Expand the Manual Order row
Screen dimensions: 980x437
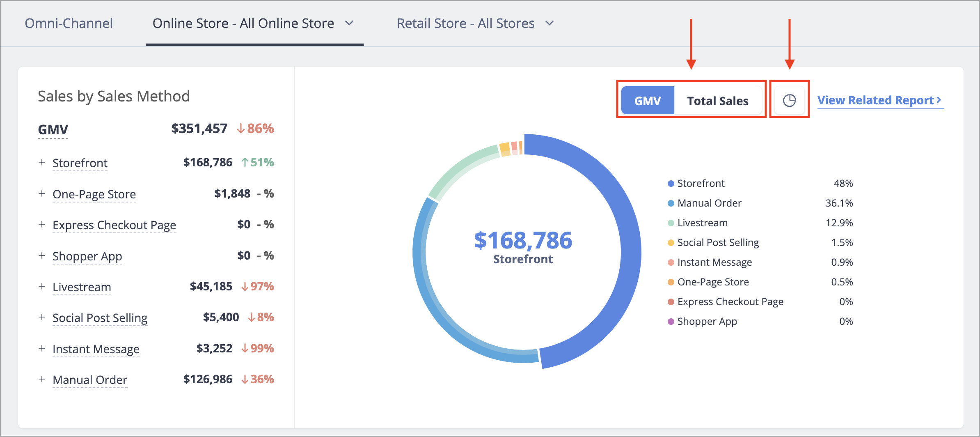click(x=42, y=379)
